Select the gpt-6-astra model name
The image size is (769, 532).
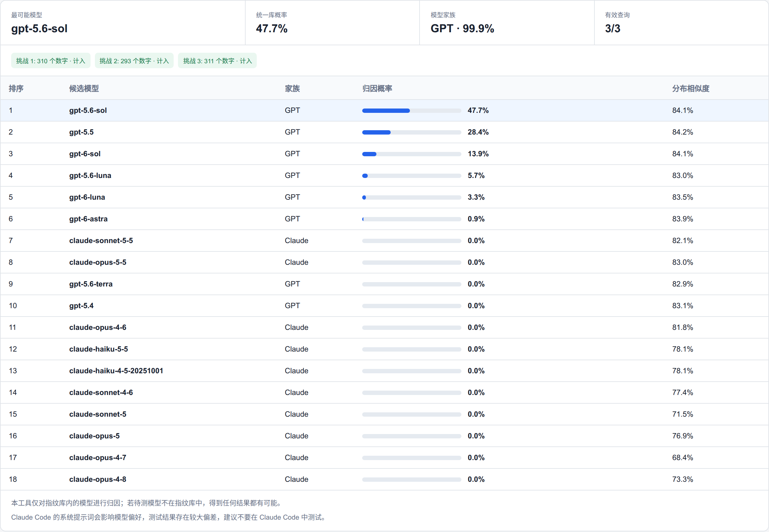click(88, 219)
